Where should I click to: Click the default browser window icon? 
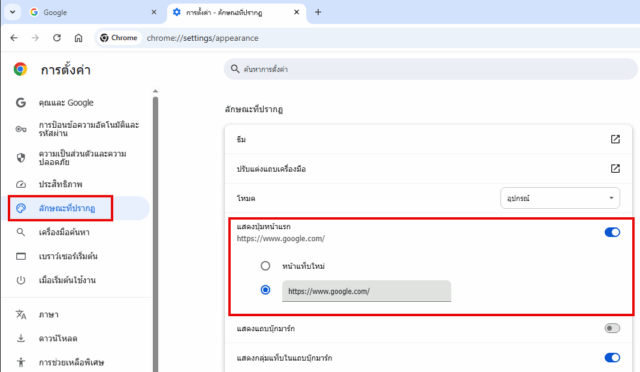click(21, 256)
